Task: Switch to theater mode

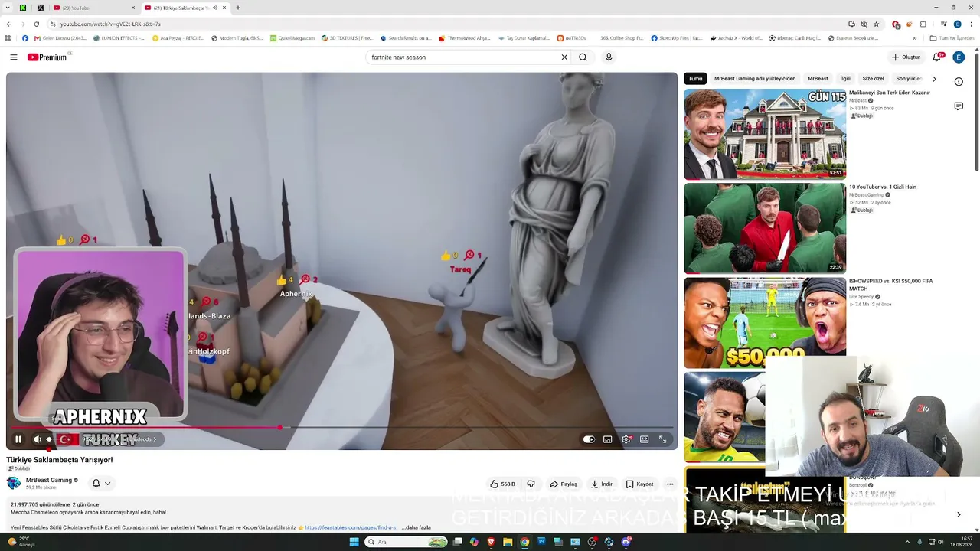Action: click(645, 439)
